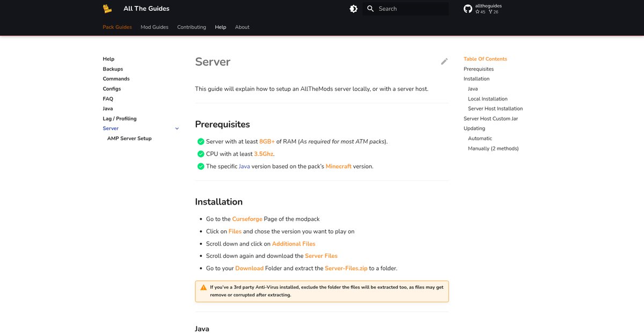Jump to Server Host Installation section

tap(495, 108)
